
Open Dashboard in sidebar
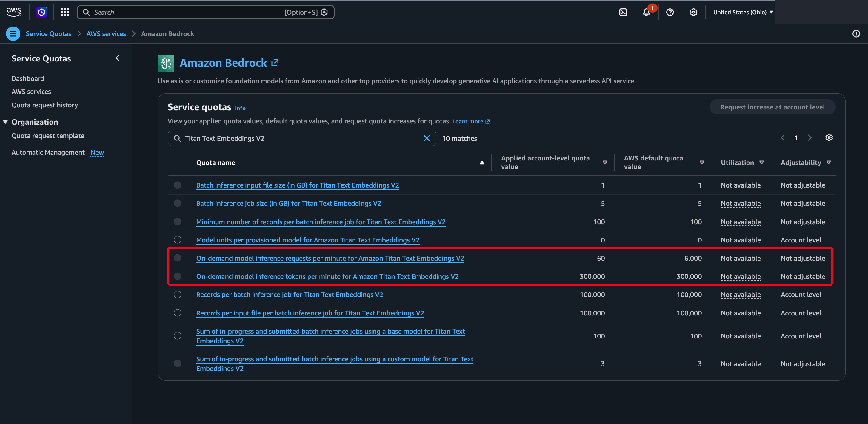pyautogui.click(x=28, y=78)
